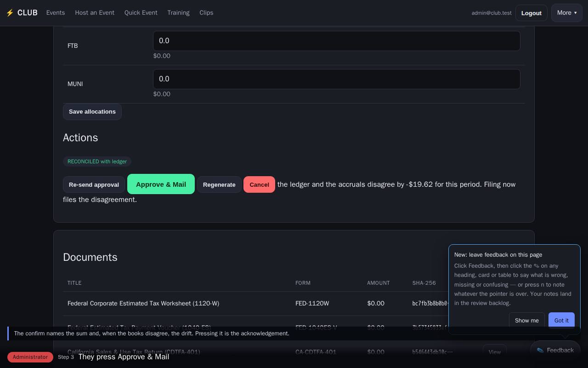The image size is (588, 368).
Task: Click the SHA-256 column header
Action: 424,283
